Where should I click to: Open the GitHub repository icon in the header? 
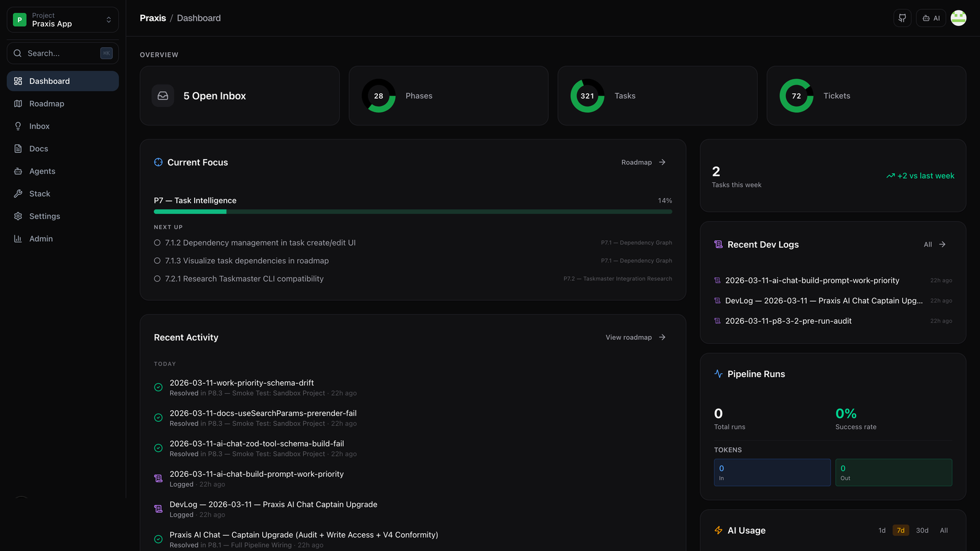coord(902,18)
